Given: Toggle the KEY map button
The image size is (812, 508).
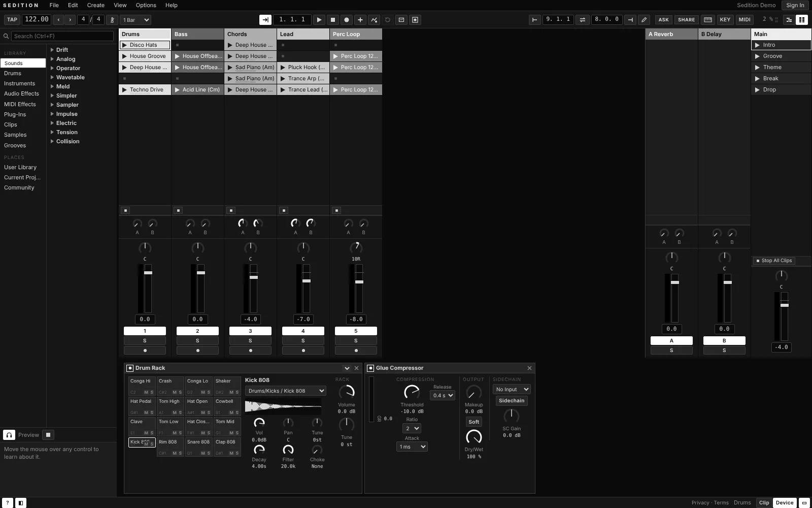Looking at the screenshot, I should (725, 20).
